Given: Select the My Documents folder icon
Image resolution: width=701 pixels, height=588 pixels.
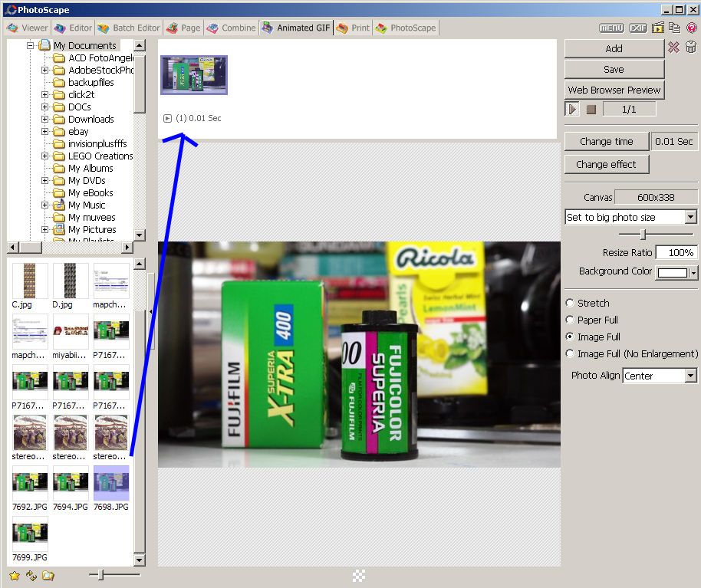Looking at the screenshot, I should tap(44, 45).
